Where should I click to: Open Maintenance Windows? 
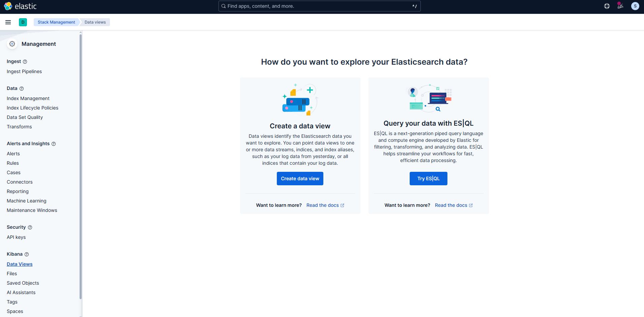click(32, 210)
